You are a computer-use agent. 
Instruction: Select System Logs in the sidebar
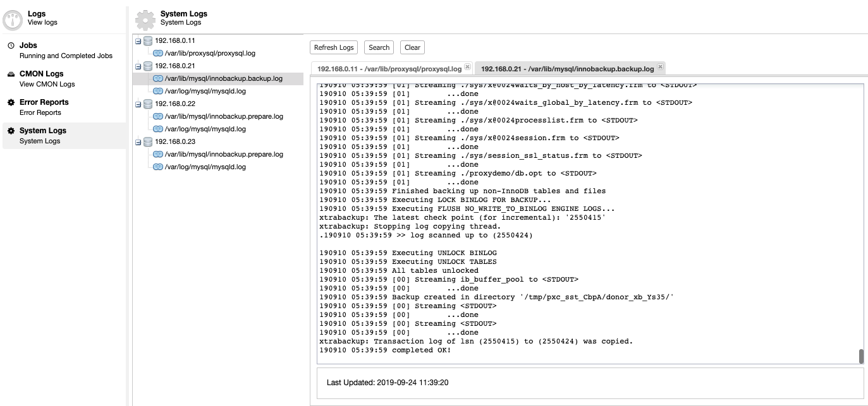tap(64, 136)
